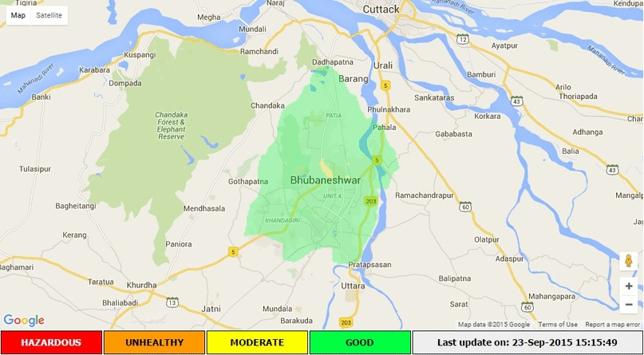Click the 203 road shield near Barakuda
Viewport: 644px width, 355px height.
pyautogui.click(x=346, y=322)
